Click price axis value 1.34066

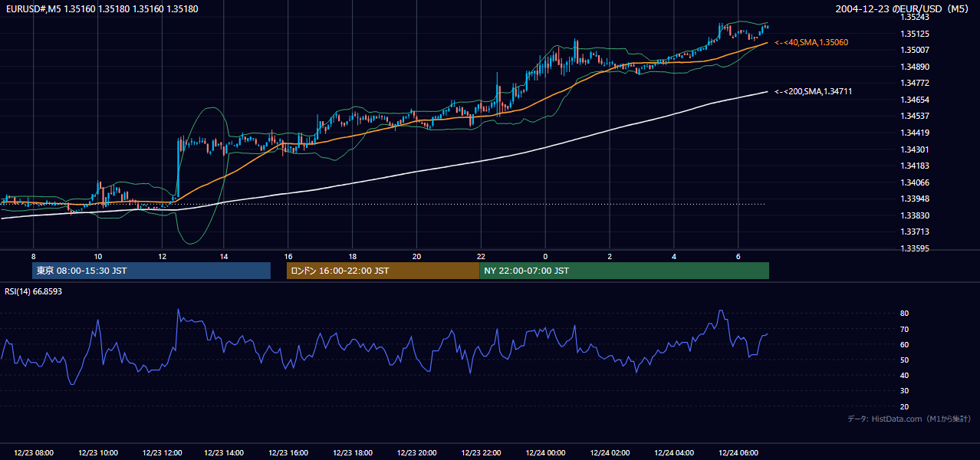click(915, 182)
